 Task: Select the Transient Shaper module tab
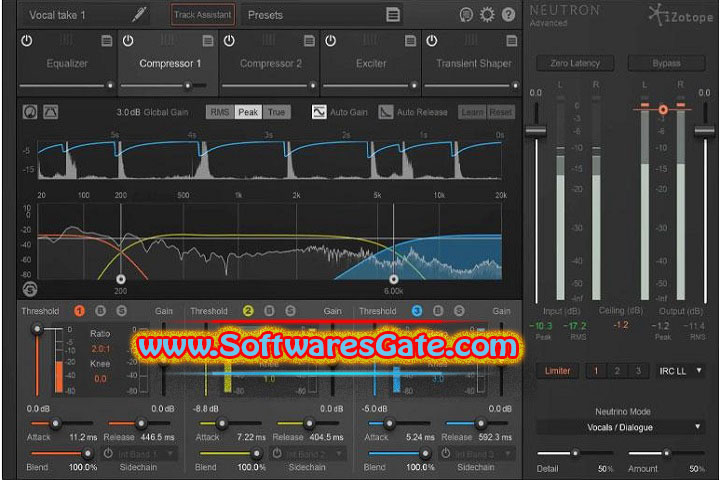[472, 63]
